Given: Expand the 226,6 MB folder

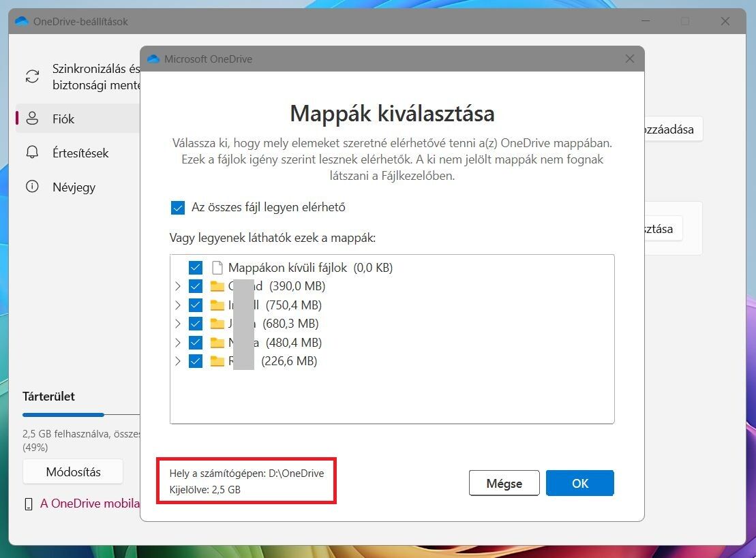Looking at the screenshot, I should coord(177,361).
